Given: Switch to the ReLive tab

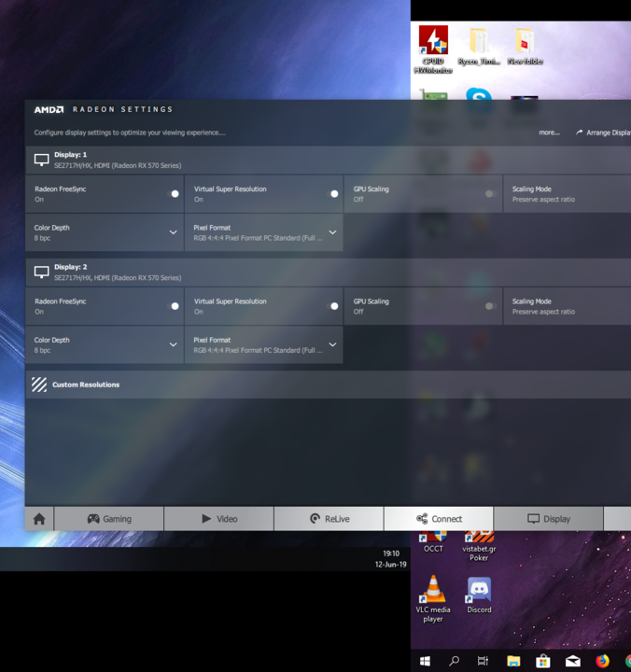Looking at the screenshot, I should click(330, 519).
